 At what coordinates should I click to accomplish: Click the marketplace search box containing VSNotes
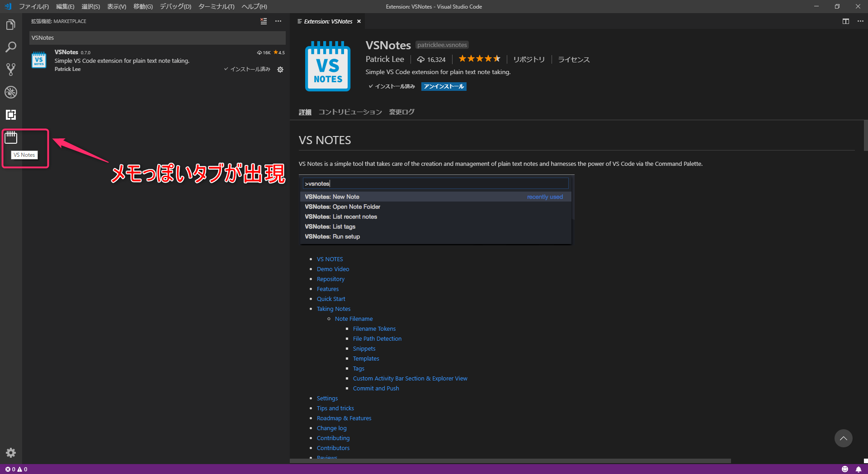pyautogui.click(x=157, y=38)
